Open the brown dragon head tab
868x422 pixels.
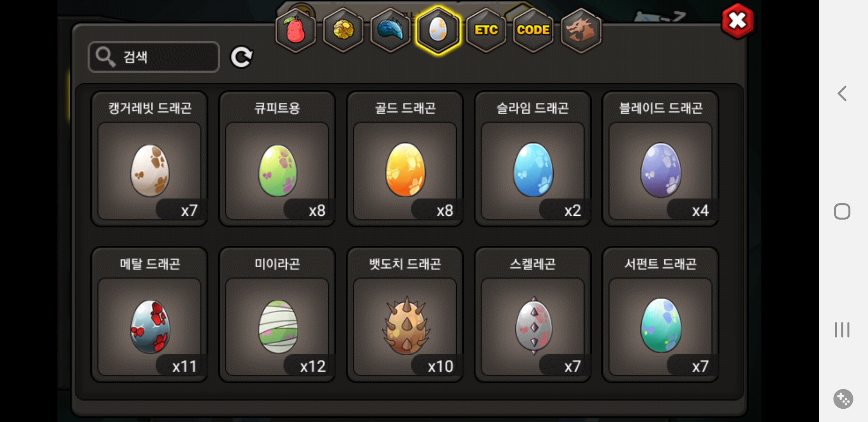click(x=581, y=30)
